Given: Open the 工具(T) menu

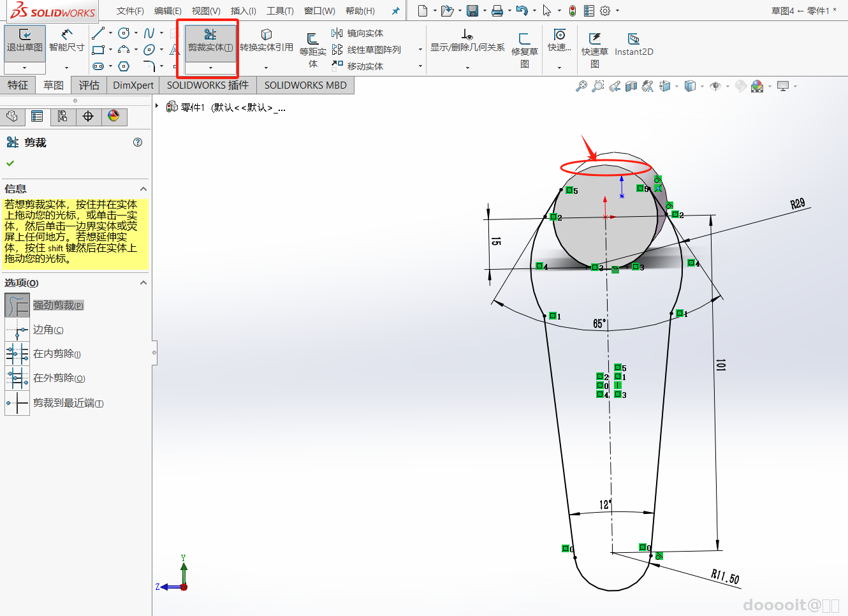Looking at the screenshot, I should [x=280, y=11].
